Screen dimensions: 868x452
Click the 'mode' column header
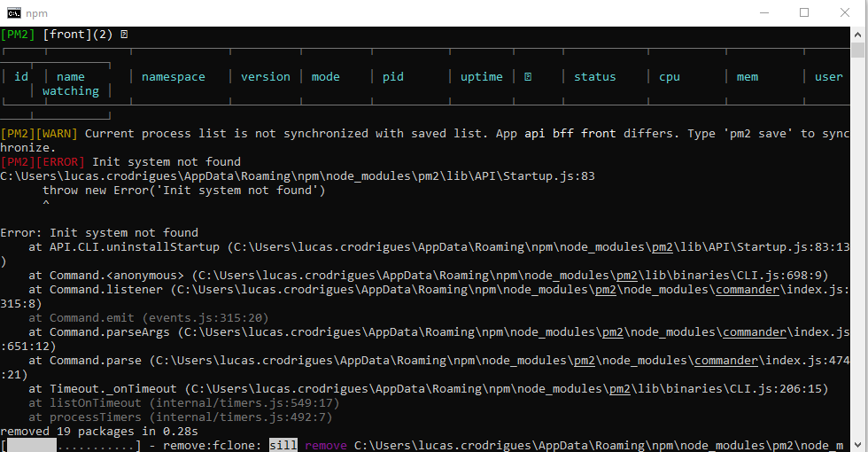point(326,77)
